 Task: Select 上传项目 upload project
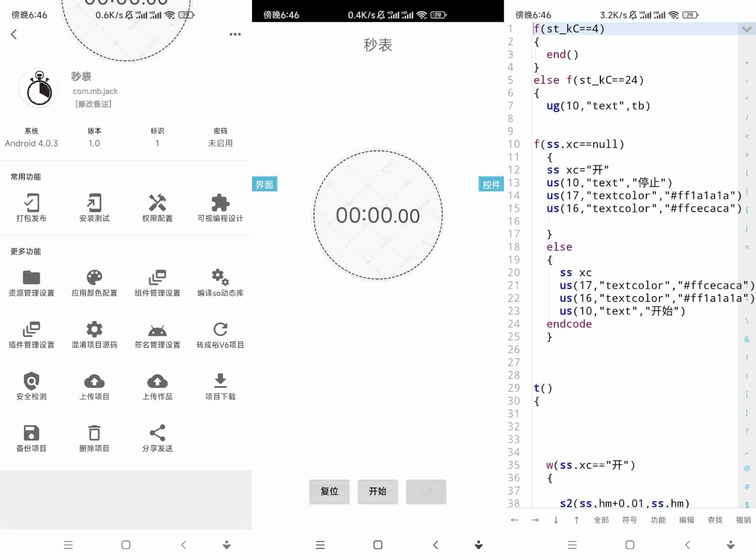pos(94,387)
